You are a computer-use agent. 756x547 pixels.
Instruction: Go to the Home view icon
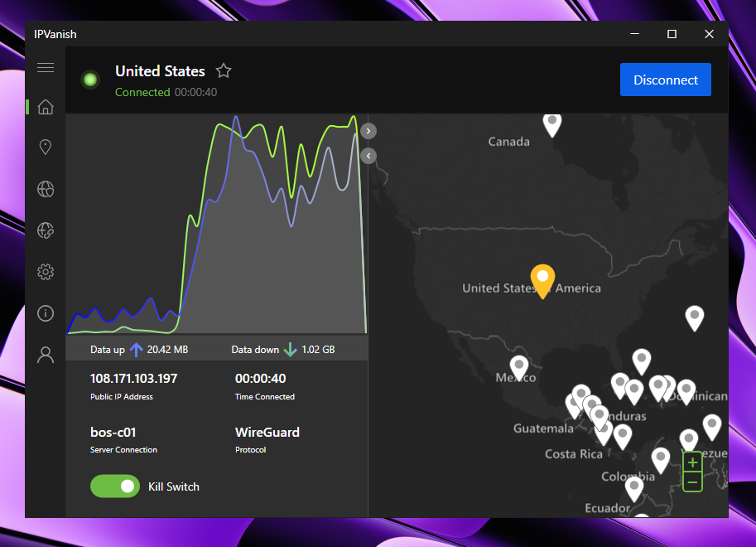click(x=46, y=107)
